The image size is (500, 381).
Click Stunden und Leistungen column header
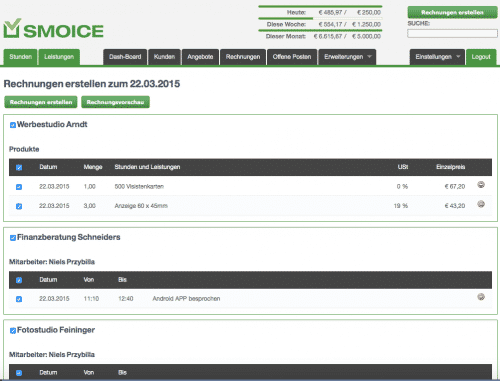click(x=147, y=167)
